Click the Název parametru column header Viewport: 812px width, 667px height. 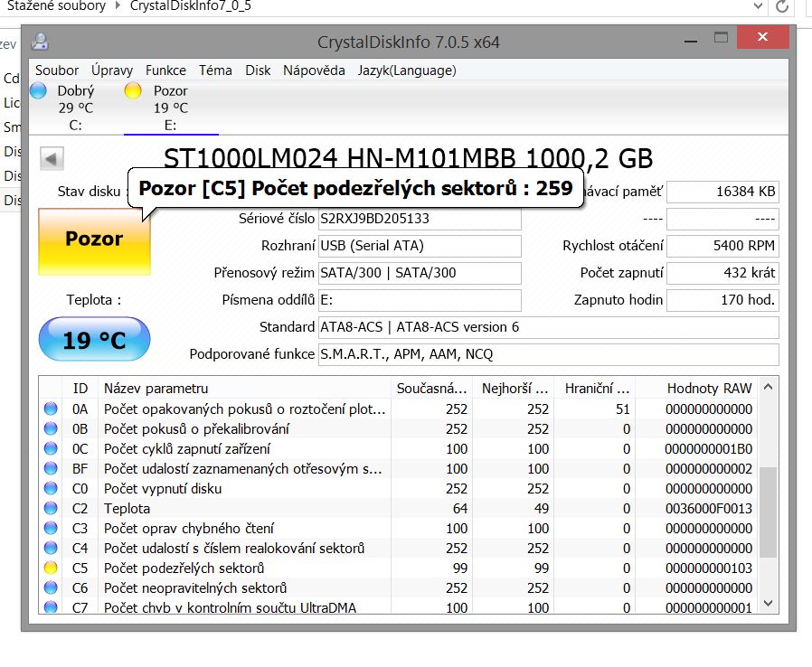tap(244, 388)
